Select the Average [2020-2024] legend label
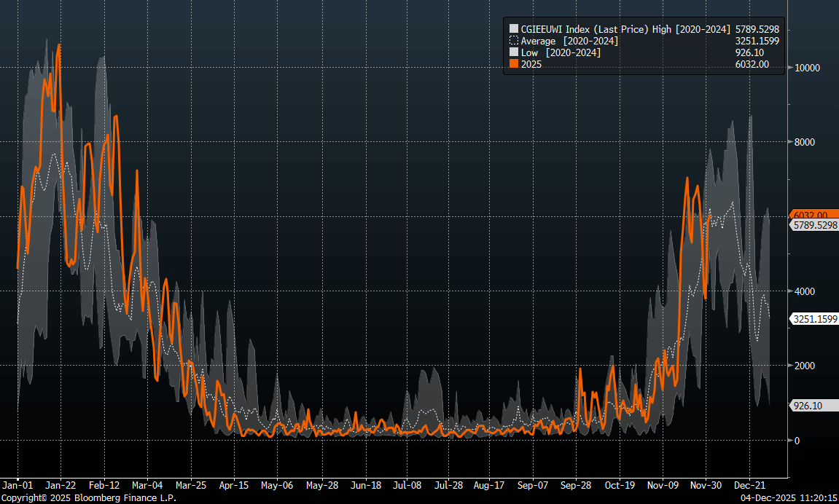This screenshot has width=839, height=504. pos(569,41)
